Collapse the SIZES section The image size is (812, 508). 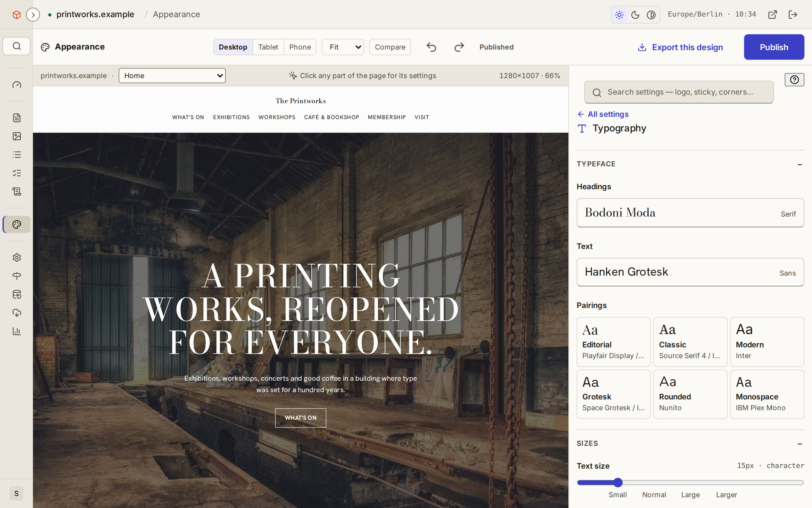tap(799, 444)
